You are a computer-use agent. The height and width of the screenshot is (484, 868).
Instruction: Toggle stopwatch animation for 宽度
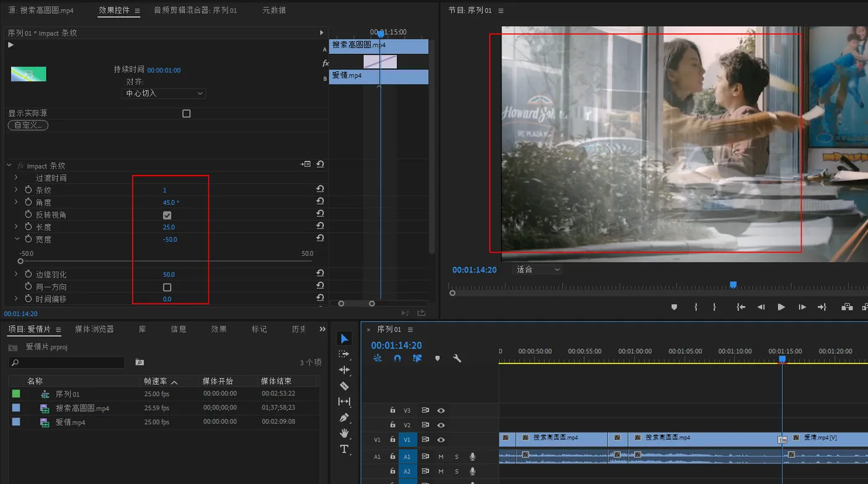tap(28, 239)
